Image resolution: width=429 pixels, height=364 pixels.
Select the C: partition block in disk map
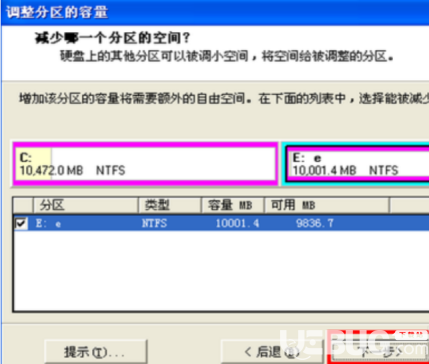click(x=145, y=164)
